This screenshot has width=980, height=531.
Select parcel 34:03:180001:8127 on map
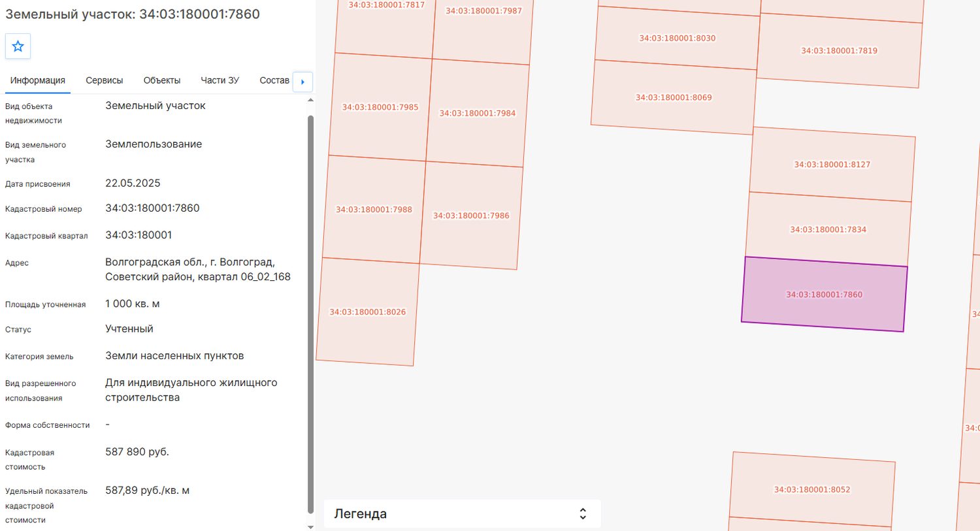(832, 165)
